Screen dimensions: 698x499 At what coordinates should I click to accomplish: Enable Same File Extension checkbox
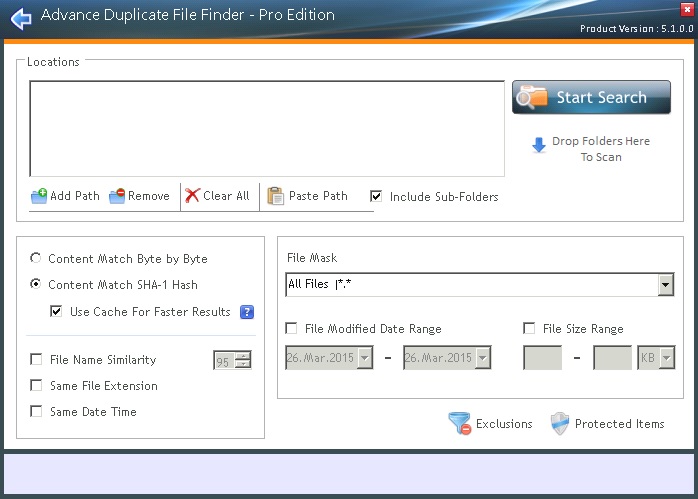point(36,385)
